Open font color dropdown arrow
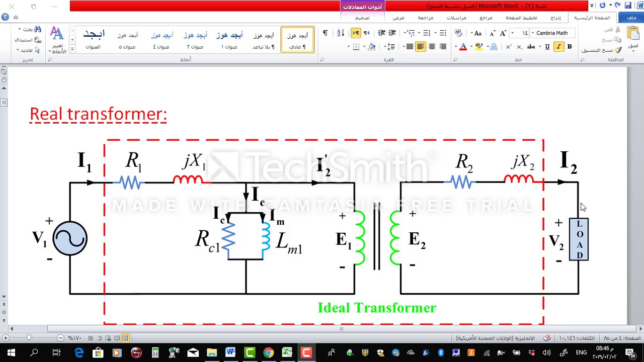Screen dimensions: 644x362 456,47
